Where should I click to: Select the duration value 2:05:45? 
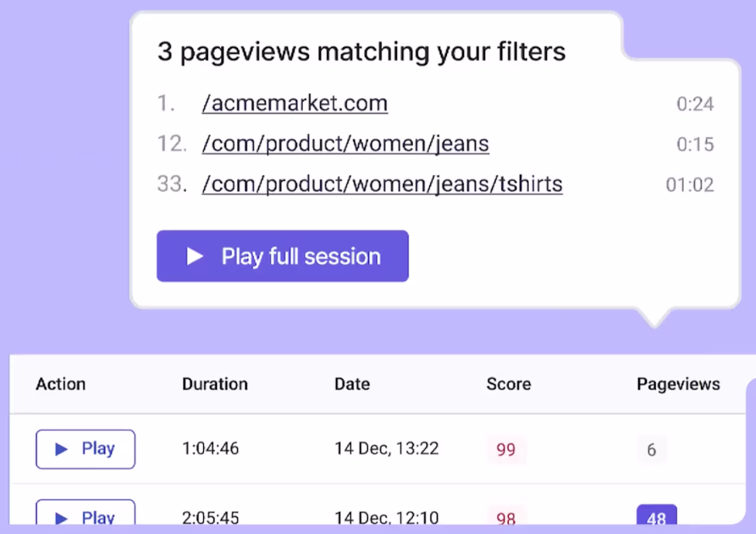point(210,517)
